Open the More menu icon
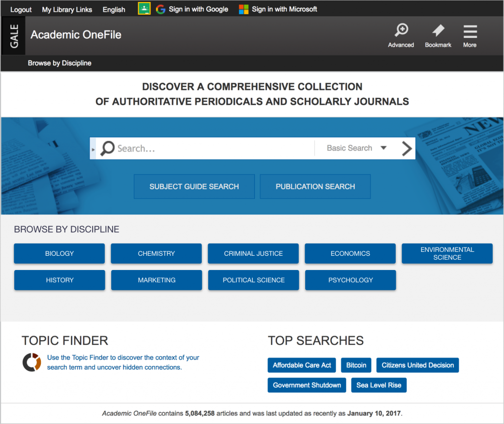The image size is (504, 424). pos(470,30)
